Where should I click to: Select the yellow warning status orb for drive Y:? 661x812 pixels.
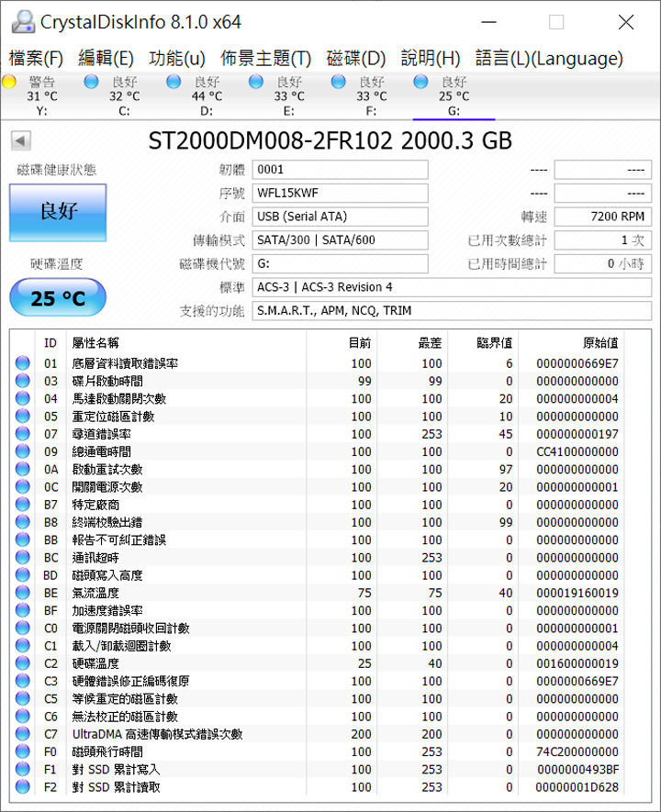[x=9, y=82]
